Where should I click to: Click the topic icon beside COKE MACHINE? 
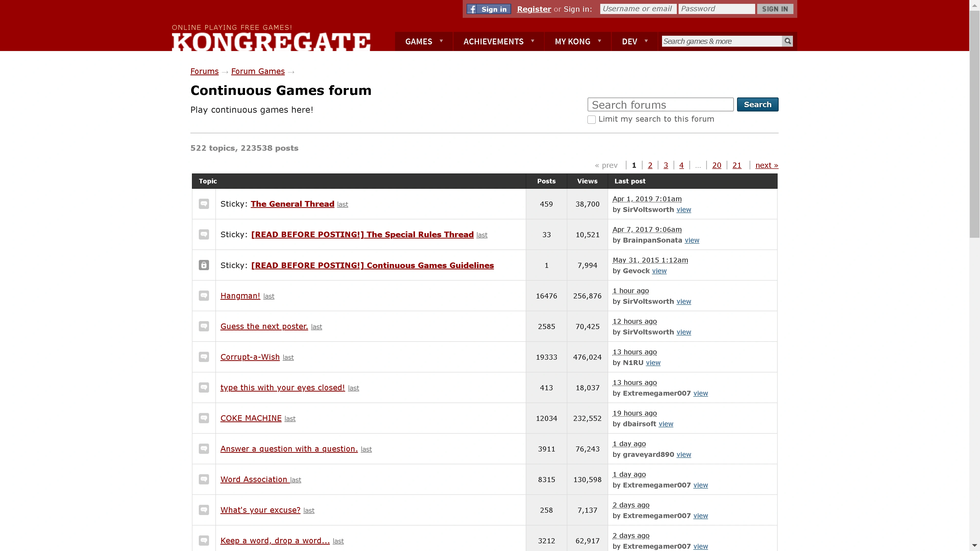click(x=204, y=418)
